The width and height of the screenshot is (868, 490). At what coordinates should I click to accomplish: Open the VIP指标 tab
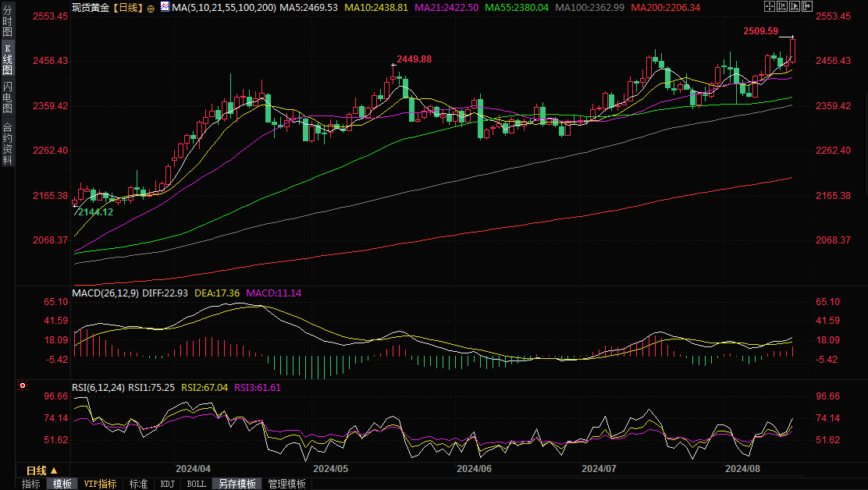[x=100, y=484]
